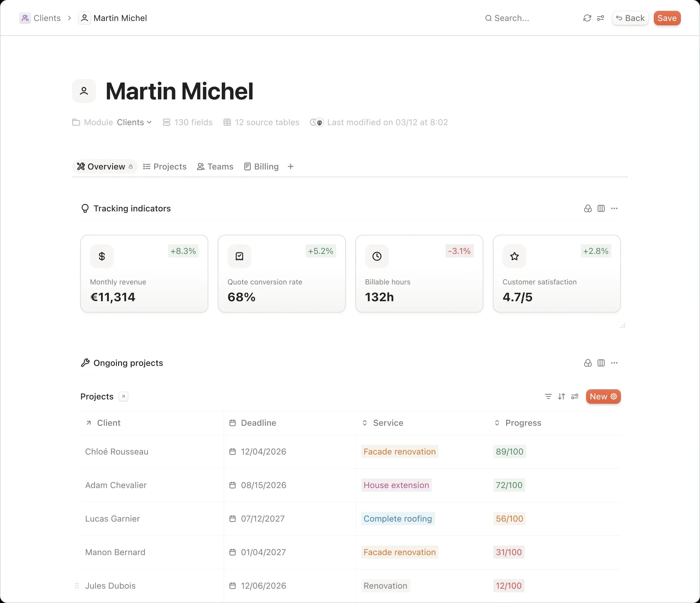Click the Tracking indicators color theme icon
The width and height of the screenshot is (700, 603).
[x=588, y=208]
